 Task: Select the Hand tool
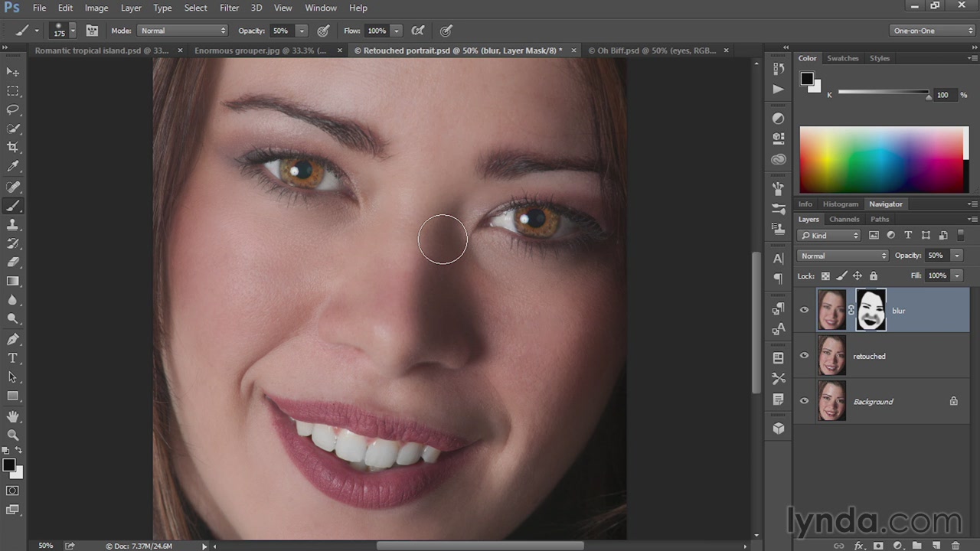pos(13,416)
